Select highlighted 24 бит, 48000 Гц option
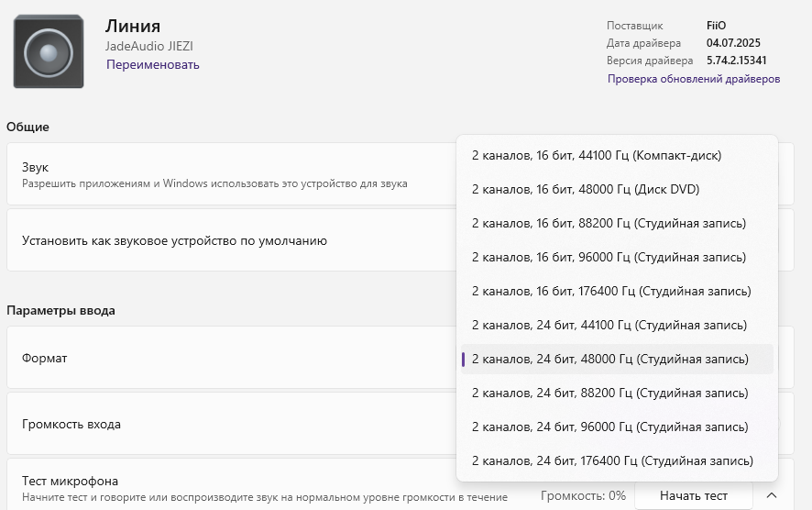 (609, 360)
